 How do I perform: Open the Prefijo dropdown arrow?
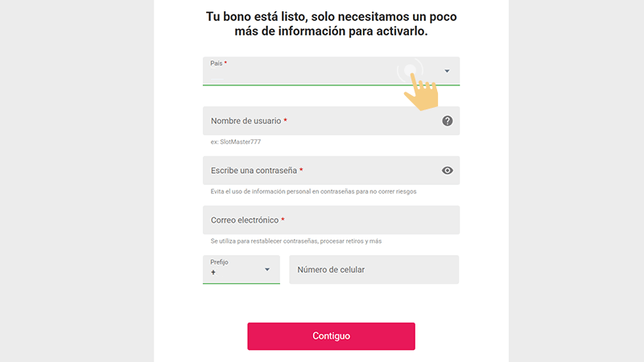(267, 269)
